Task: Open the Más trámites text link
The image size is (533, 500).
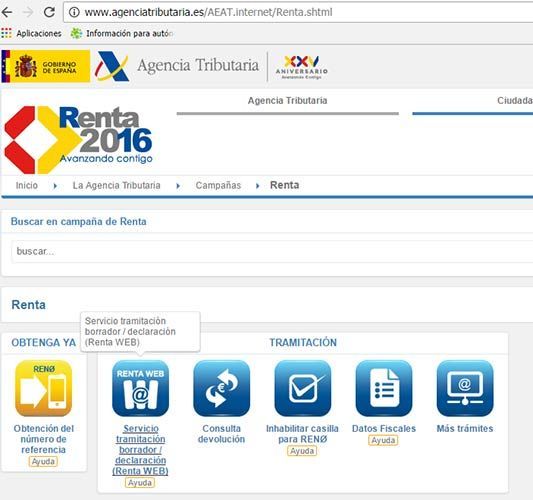Action: tap(465, 428)
